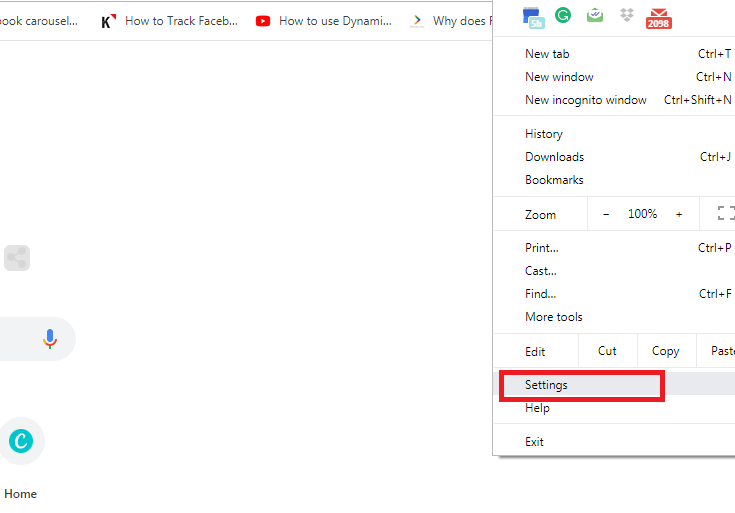
Task: Open the 'How to Track Faceb...' bookmark
Action: click(170, 20)
